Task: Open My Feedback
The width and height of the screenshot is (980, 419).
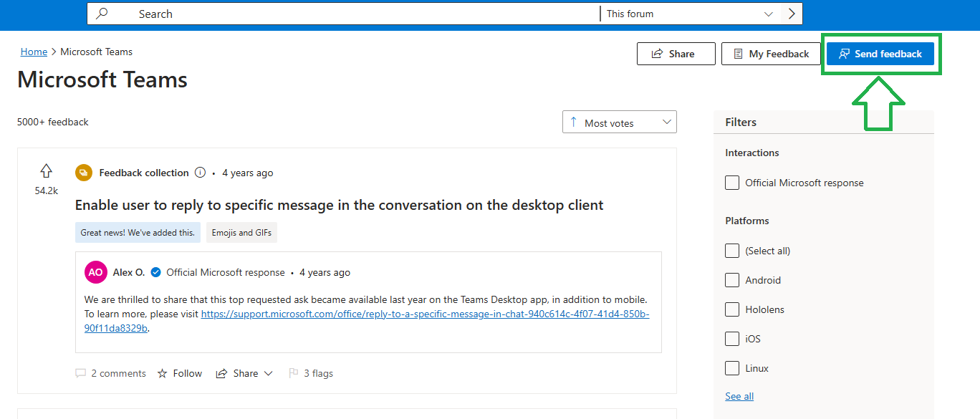Action: pyautogui.click(x=771, y=54)
